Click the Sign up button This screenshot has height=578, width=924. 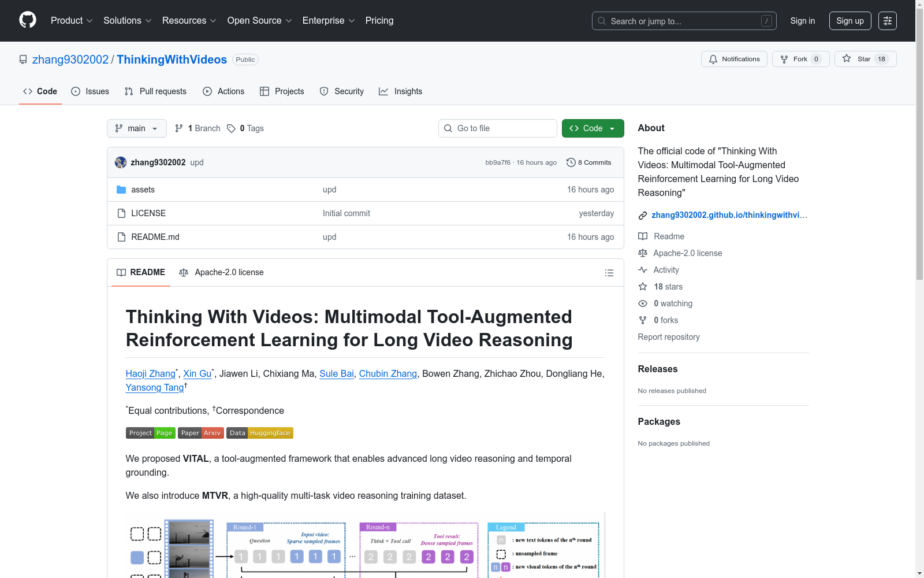click(x=850, y=21)
